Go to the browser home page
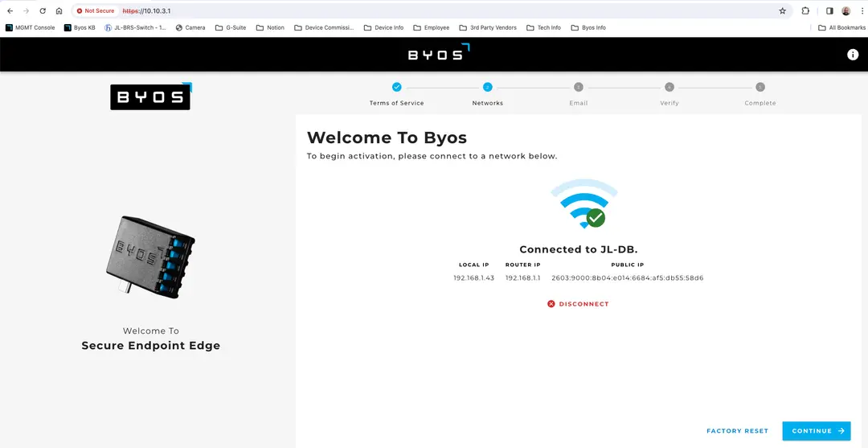This screenshot has height=448, width=868. click(59, 11)
